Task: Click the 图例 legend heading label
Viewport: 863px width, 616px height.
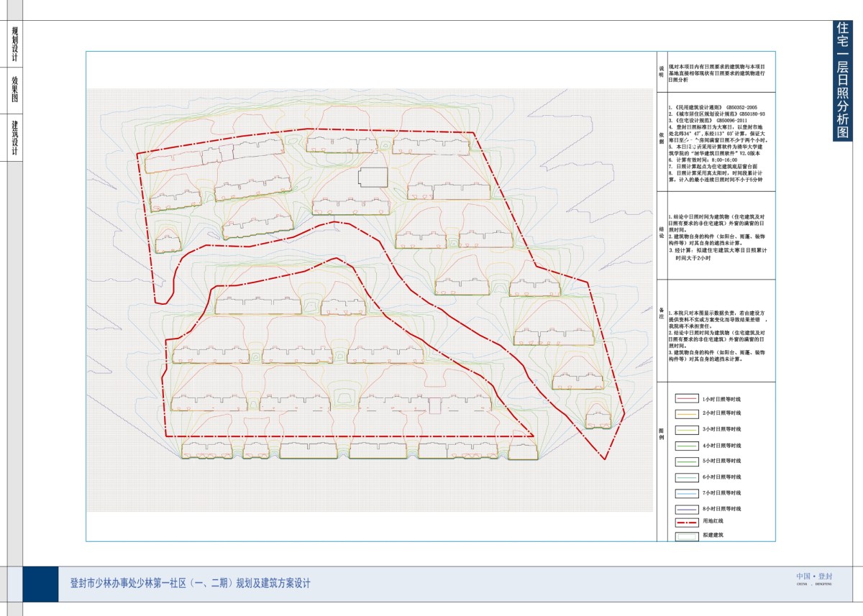Action: click(662, 433)
